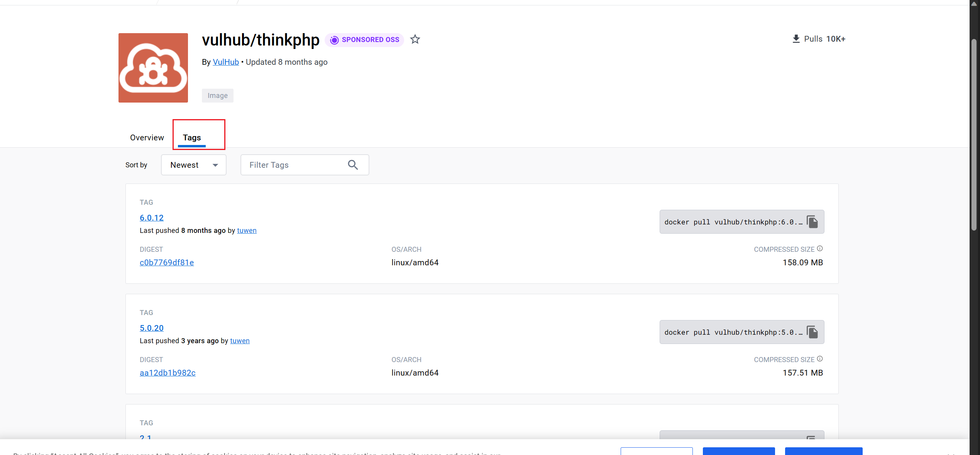The width and height of the screenshot is (980, 455).
Task: Copy docker pull command for tag 6.0.12
Action: coord(812,222)
